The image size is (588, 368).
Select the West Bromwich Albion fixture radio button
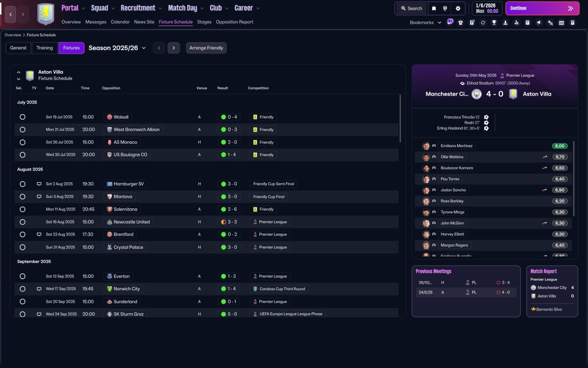point(23,130)
